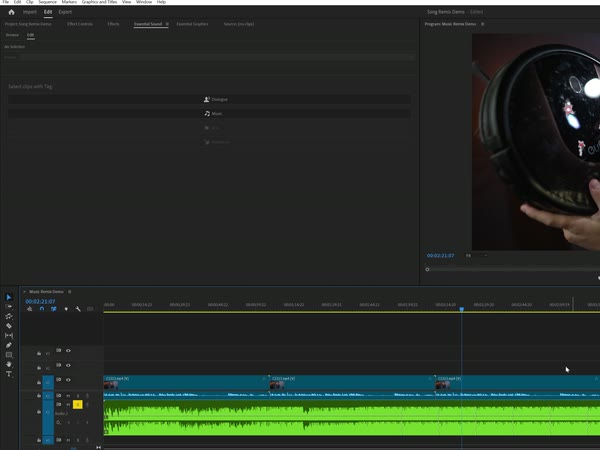Add a marker with timeline marker icon
The width and height of the screenshot is (600, 450).
[x=66, y=309]
